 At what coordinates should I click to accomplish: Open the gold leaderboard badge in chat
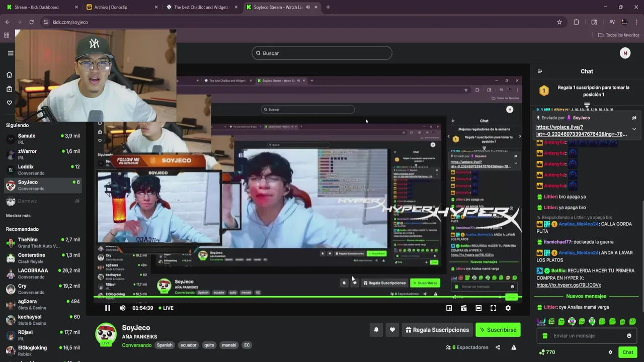[544, 90]
